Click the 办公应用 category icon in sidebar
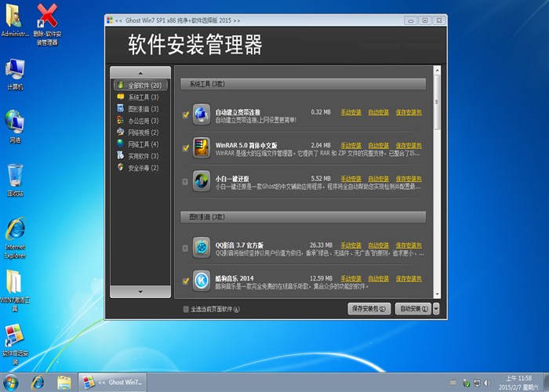 [121, 120]
